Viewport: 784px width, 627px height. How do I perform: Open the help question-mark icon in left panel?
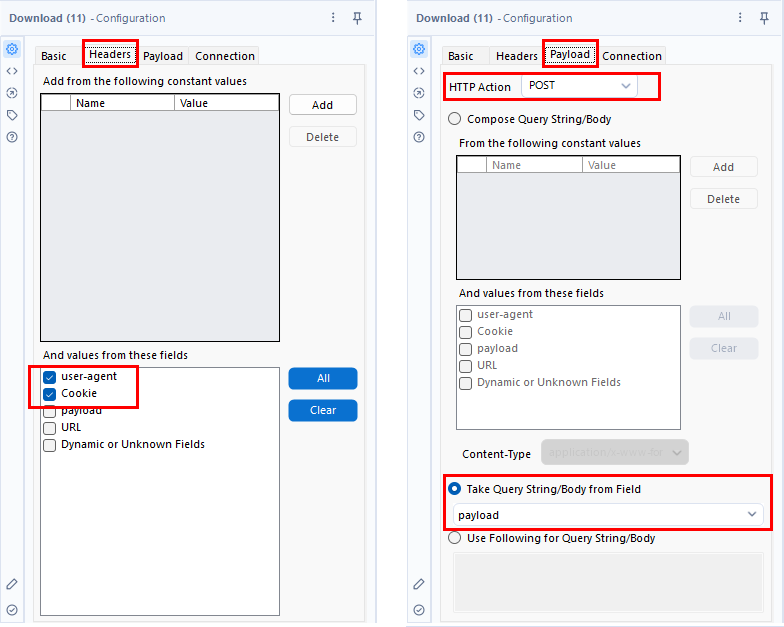coord(12,137)
